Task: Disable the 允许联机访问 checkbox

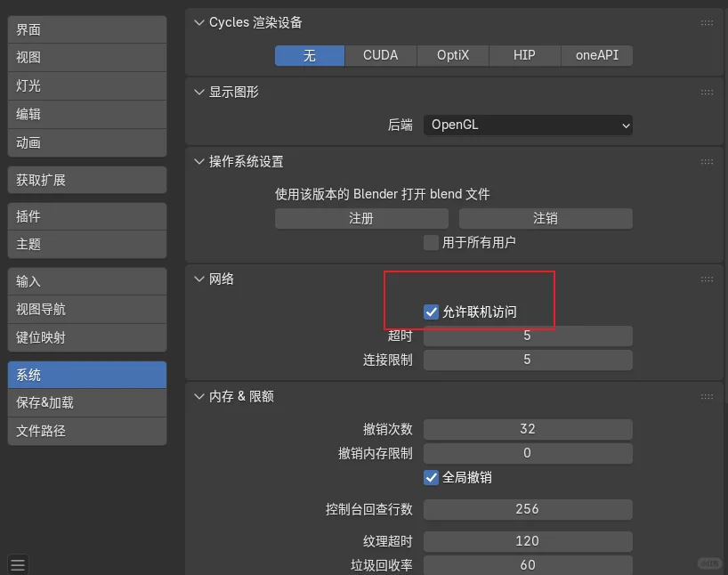Action: click(431, 312)
